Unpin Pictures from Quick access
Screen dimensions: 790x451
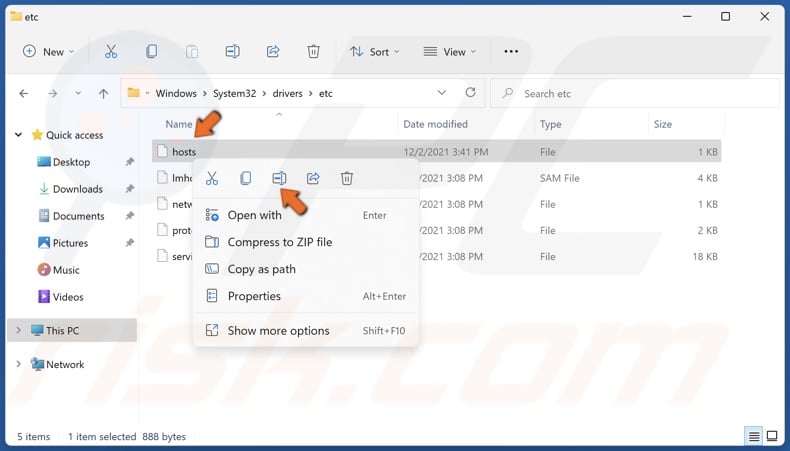pos(129,242)
